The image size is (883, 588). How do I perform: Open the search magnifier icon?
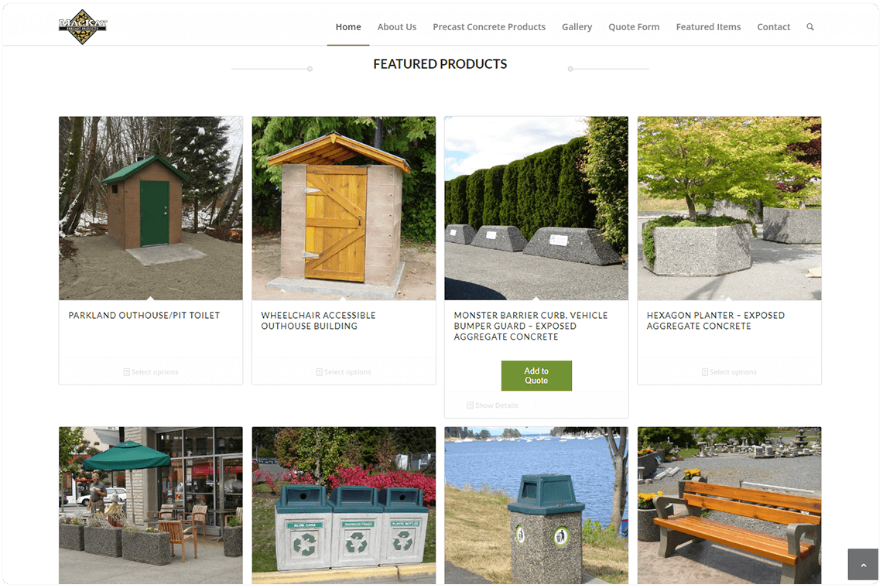(809, 26)
